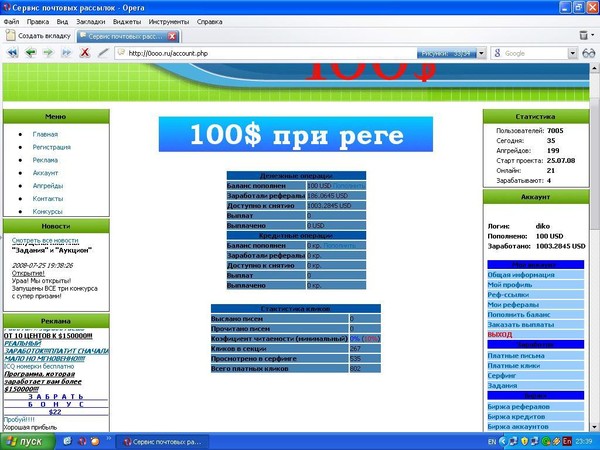Click the Back navigation arrow
Viewport: 600px width, 450px height.
click(x=31, y=53)
